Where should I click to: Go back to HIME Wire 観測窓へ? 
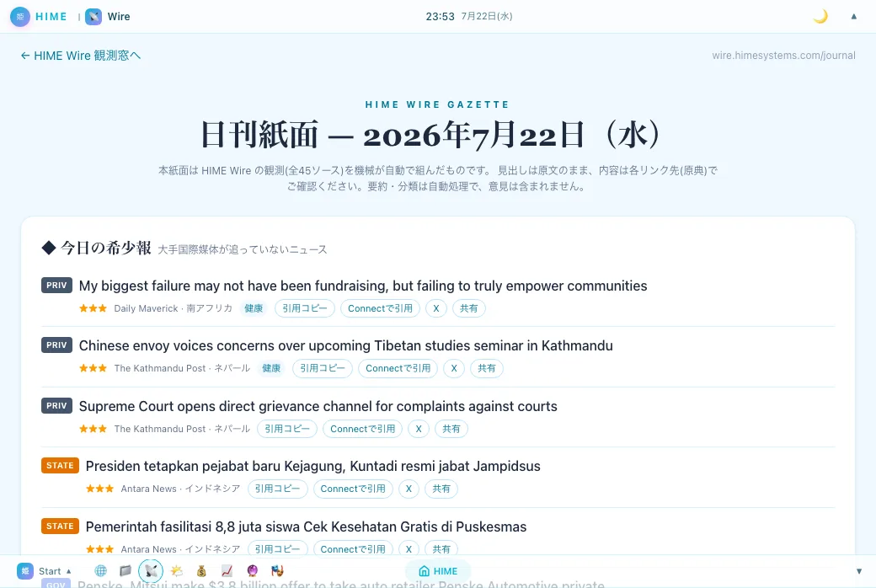click(x=81, y=56)
